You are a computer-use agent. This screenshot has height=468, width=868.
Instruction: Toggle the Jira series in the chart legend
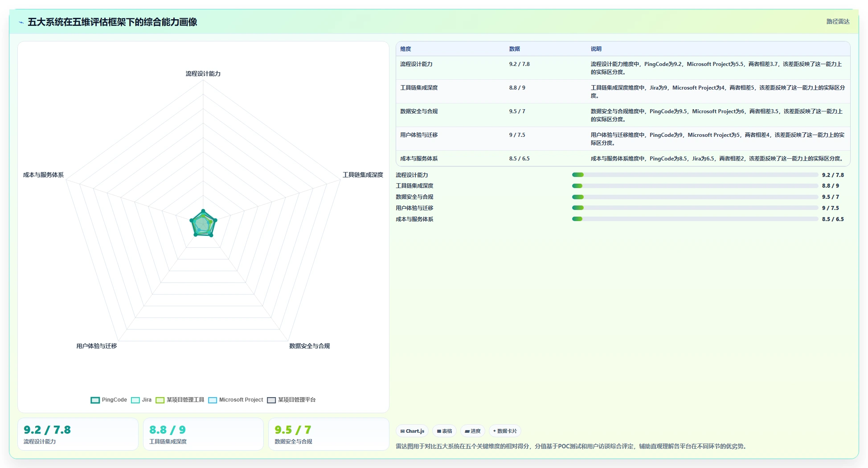[x=141, y=400]
